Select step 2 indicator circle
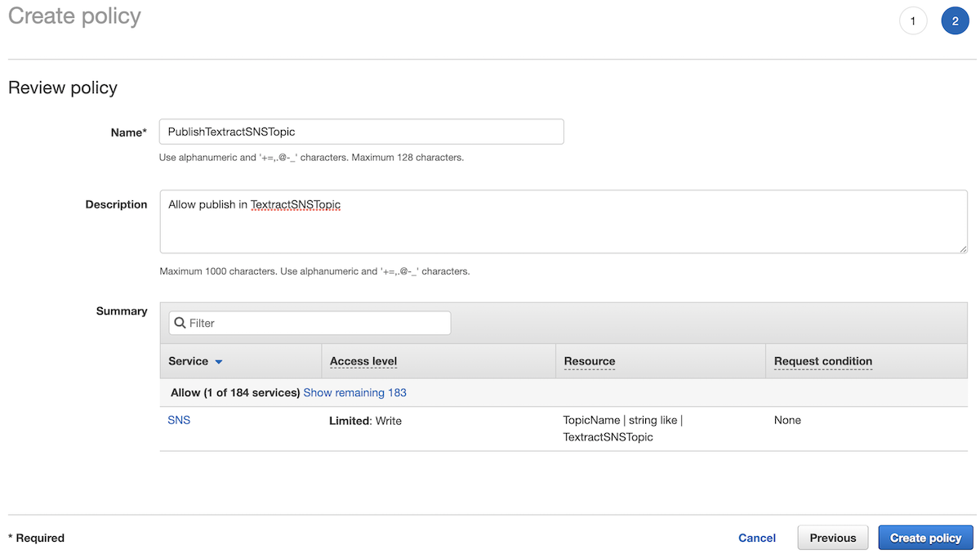The image size is (980, 554). click(x=955, y=20)
